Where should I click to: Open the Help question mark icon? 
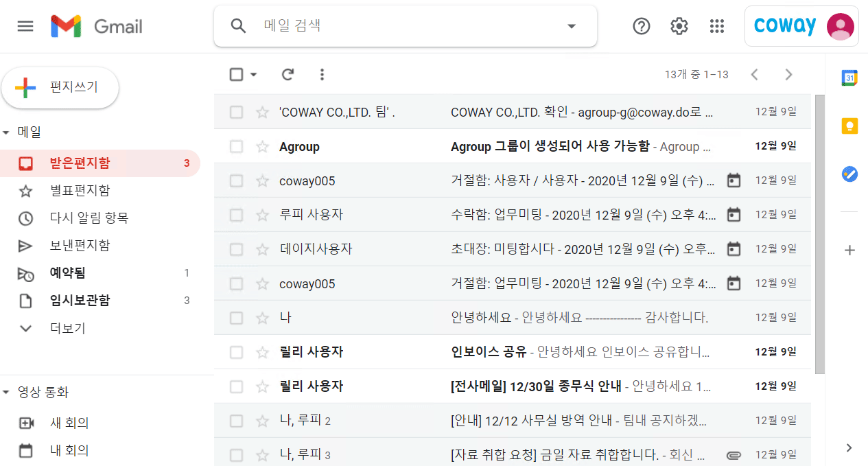click(641, 26)
